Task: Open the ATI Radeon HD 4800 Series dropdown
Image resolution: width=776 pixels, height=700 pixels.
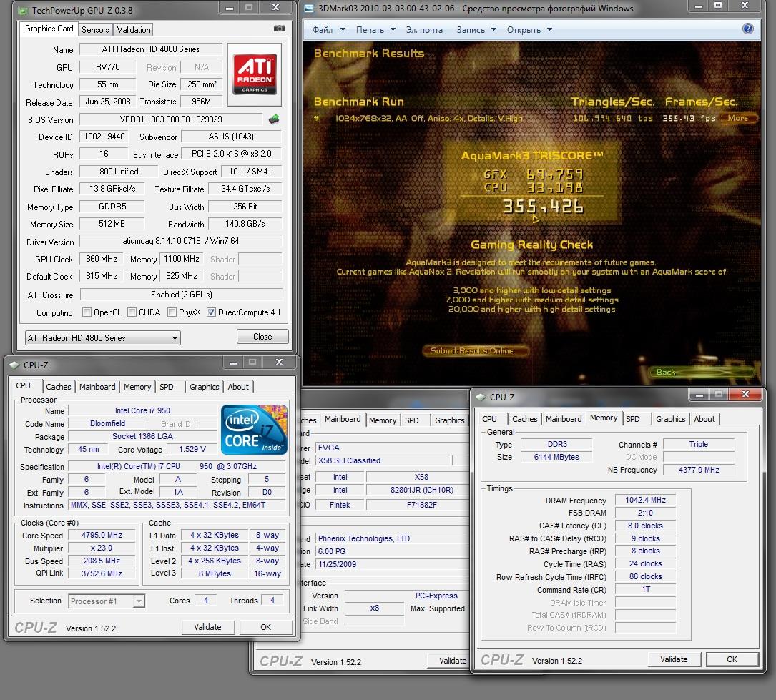Action: point(102,338)
